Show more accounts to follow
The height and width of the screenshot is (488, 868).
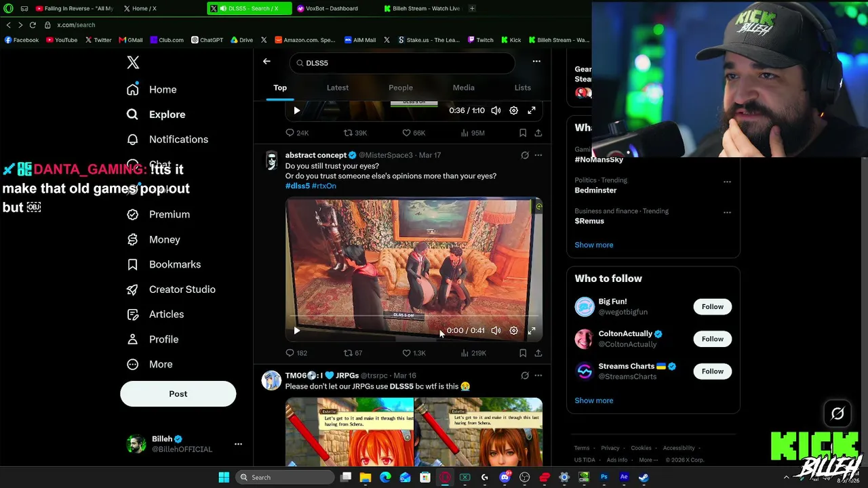pyautogui.click(x=594, y=401)
